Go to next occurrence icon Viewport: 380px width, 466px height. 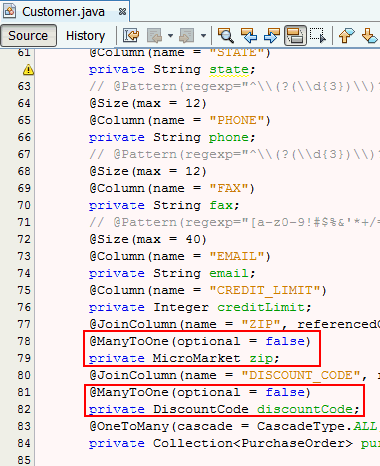coord(272,35)
